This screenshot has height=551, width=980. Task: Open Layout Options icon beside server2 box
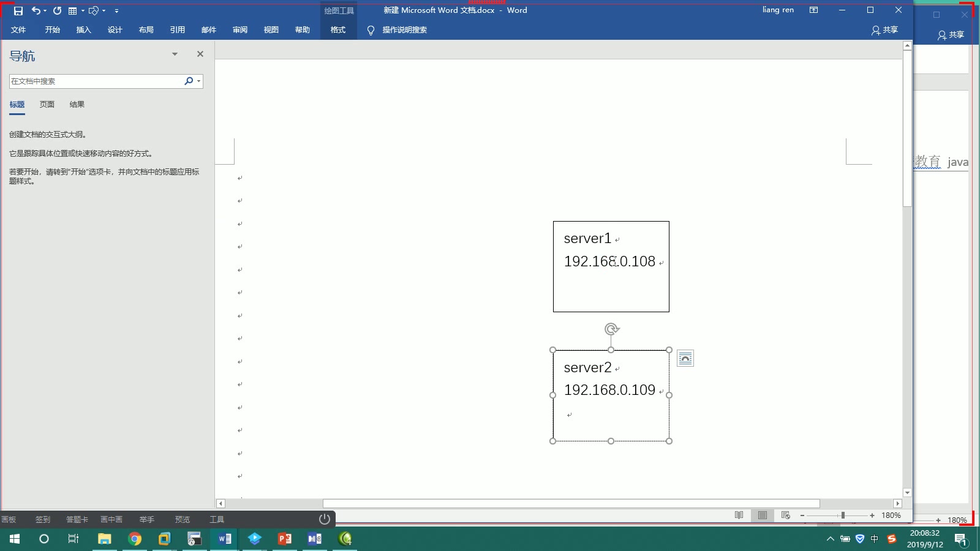[685, 358]
